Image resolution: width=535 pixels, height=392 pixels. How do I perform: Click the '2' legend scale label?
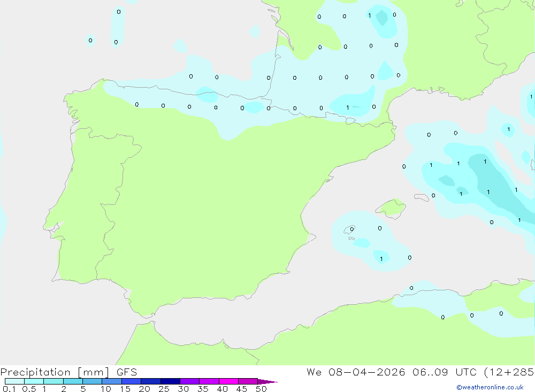(x=64, y=389)
